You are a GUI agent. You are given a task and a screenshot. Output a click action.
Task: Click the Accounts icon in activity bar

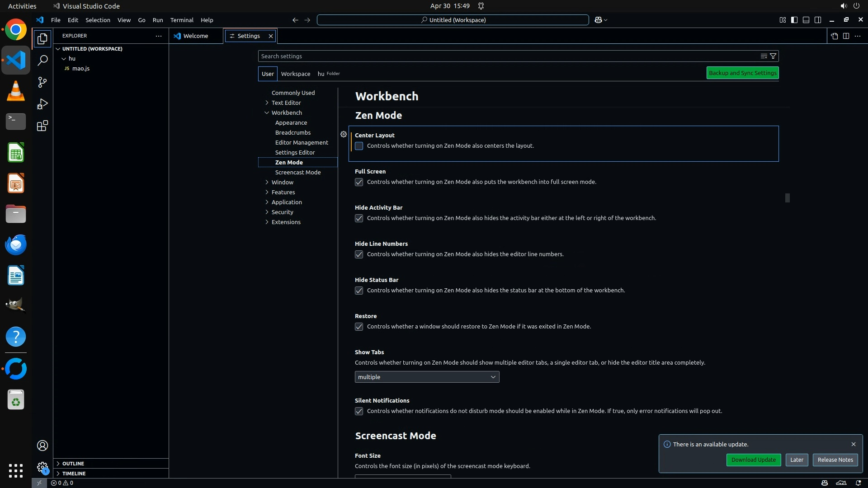click(x=42, y=446)
